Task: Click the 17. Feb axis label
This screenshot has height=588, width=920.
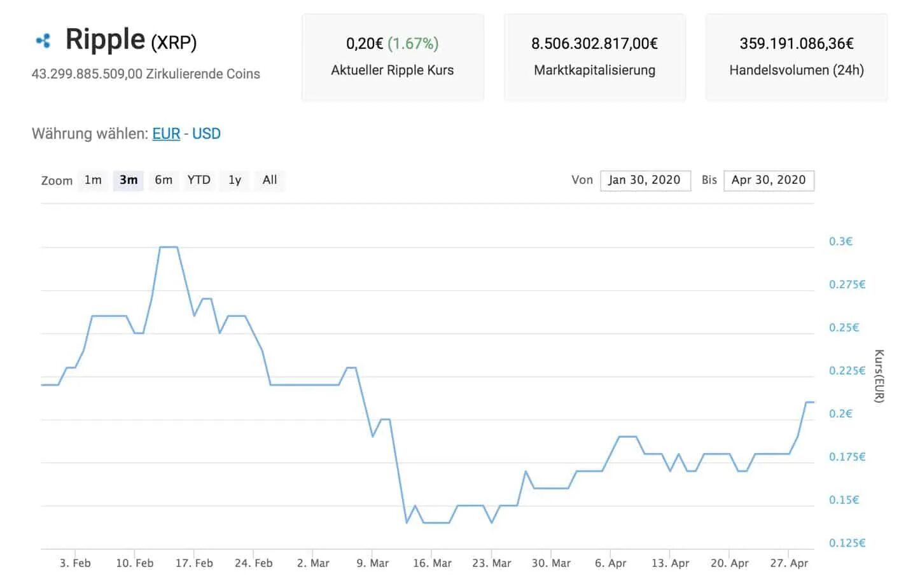Action: 194,563
